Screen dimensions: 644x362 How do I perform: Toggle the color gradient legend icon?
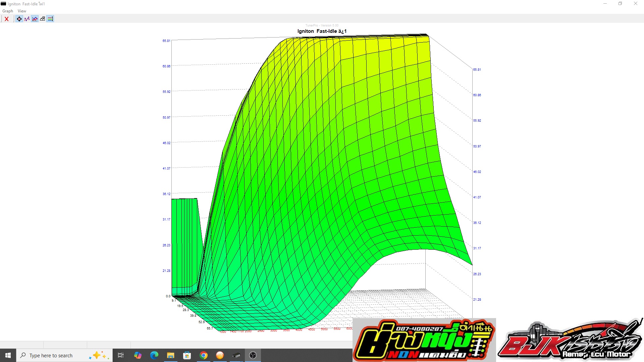pos(50,19)
